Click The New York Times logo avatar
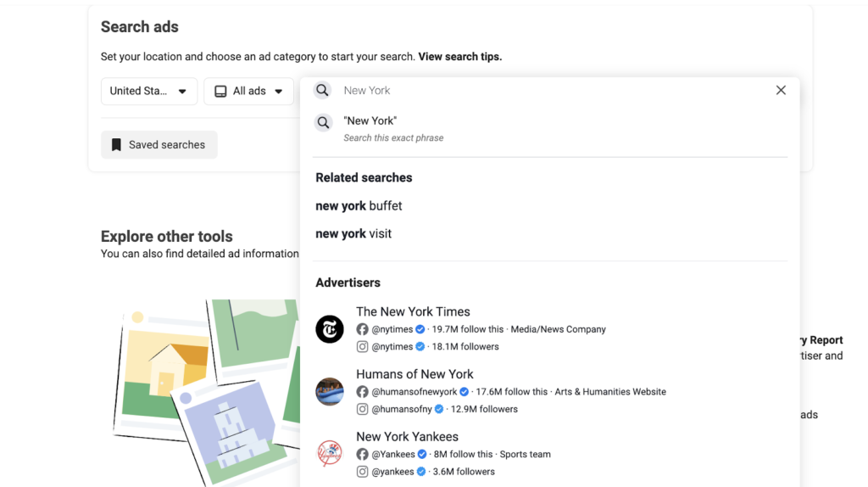 (330, 329)
